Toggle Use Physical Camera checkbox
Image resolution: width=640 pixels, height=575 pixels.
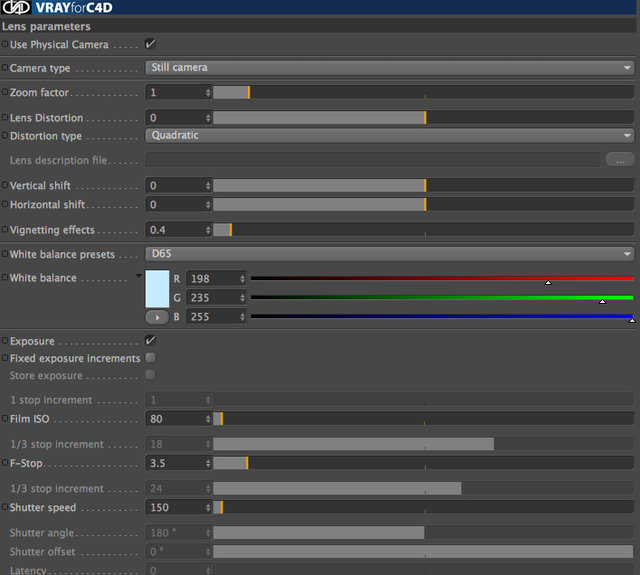[x=151, y=44]
